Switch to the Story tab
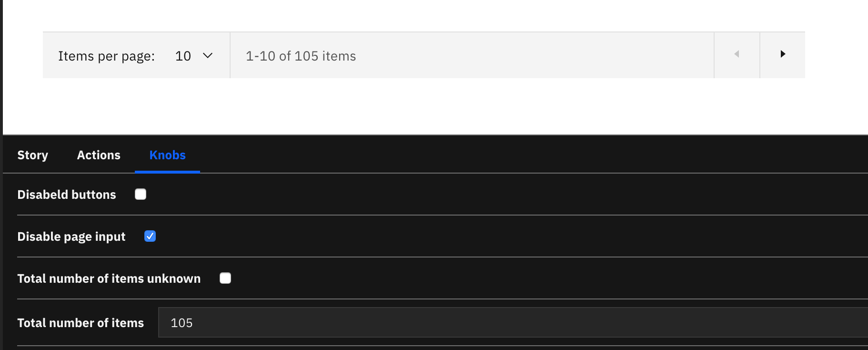Viewport: 868px width, 350px height. [x=32, y=155]
